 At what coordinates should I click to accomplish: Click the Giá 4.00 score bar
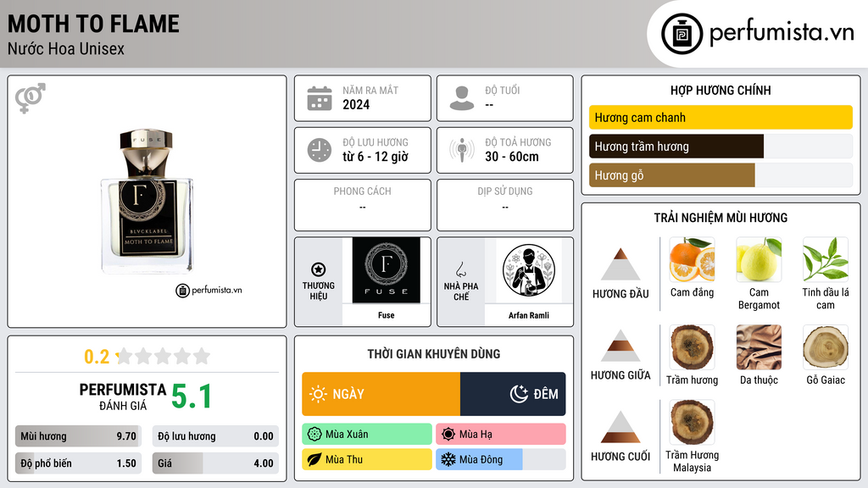point(215,463)
